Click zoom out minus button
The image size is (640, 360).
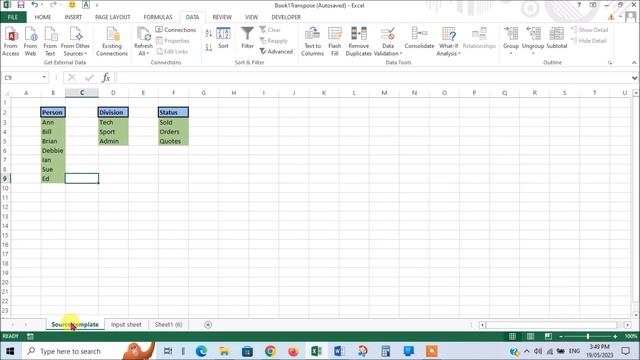tap(561, 336)
